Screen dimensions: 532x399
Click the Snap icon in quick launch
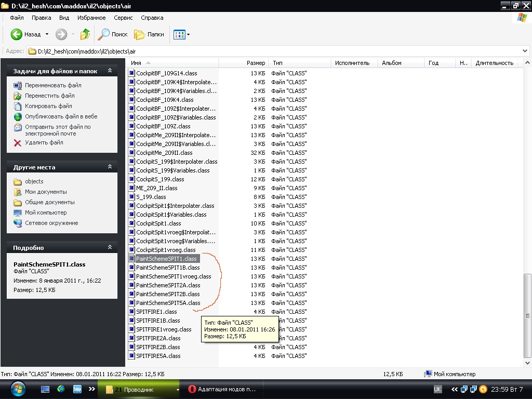coord(77,389)
